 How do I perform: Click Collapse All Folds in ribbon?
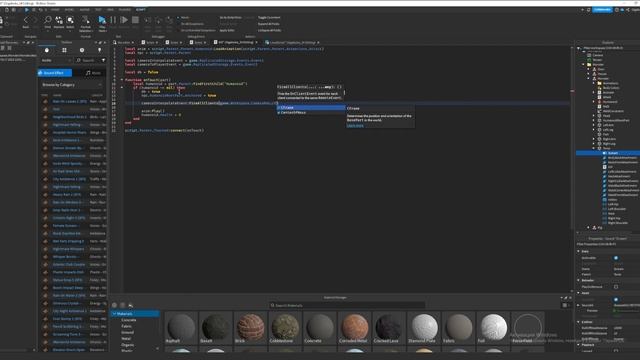269,30
